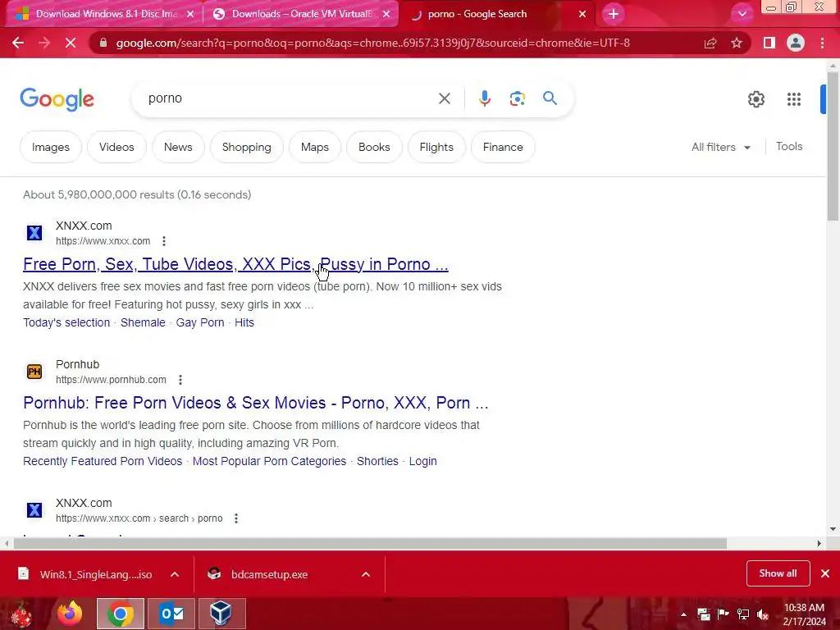The width and height of the screenshot is (840, 630).
Task: Stop loading the page with X button
Action: point(71,43)
